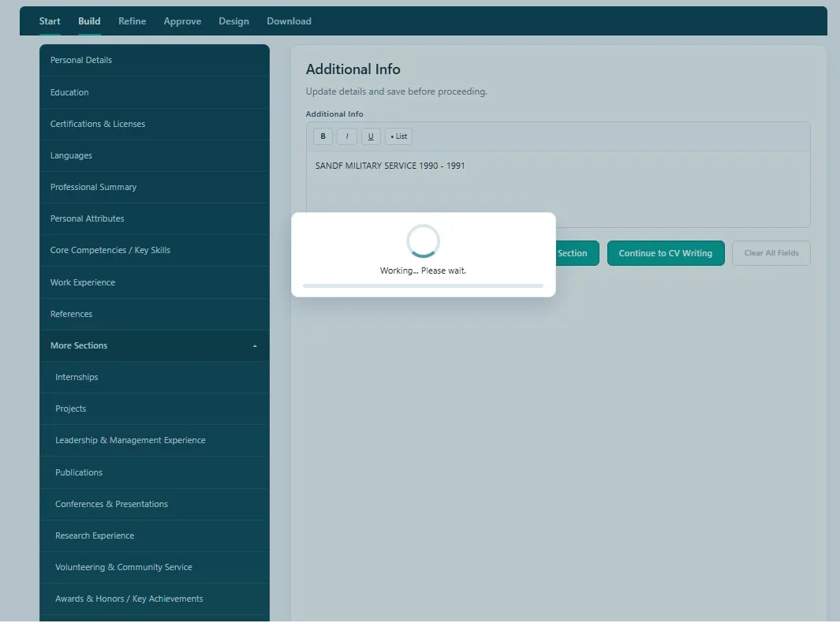This screenshot has height=623, width=840.
Task: Open the Languages section
Action: click(x=155, y=155)
